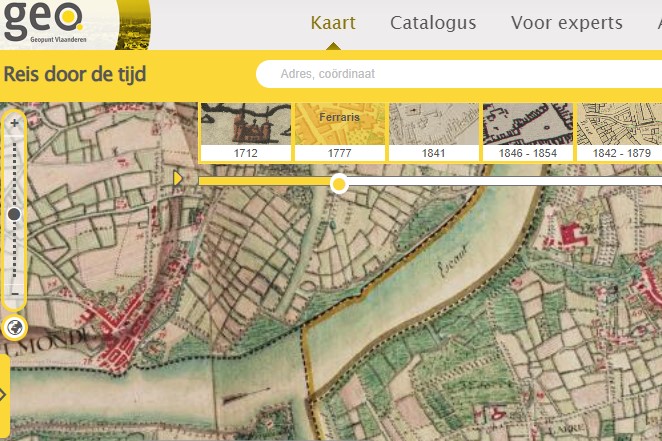The height and width of the screenshot is (441, 662).
Task: Click the zoom slider handle
Action: pos(14,214)
